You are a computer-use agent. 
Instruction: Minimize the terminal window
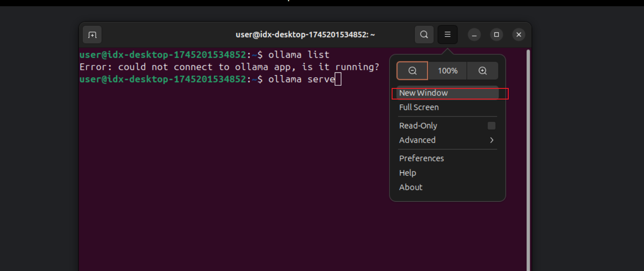(474, 35)
